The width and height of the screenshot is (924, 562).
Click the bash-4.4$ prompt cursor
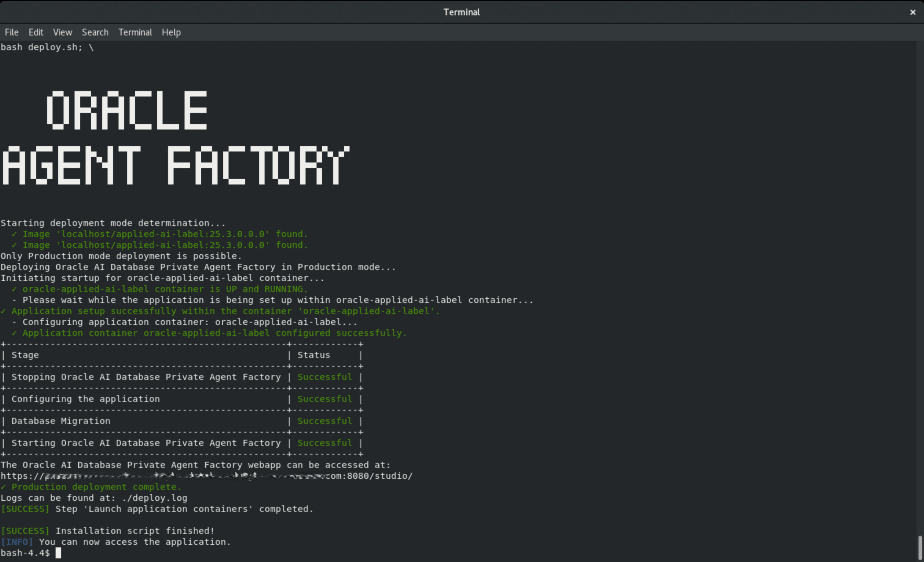click(x=58, y=553)
